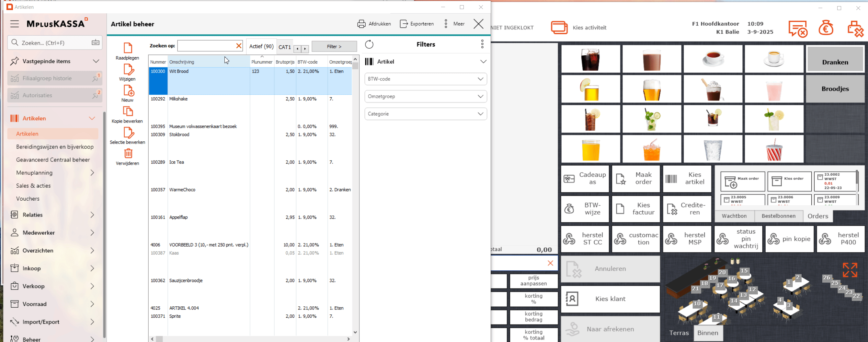Image resolution: width=868 pixels, height=342 pixels.
Task: Click the Kopie bewerken icon
Action: 128,111
